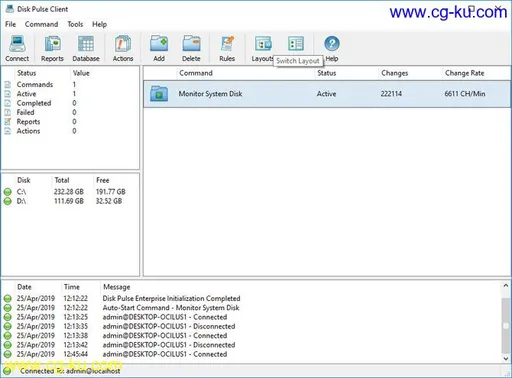The height and width of the screenshot is (378, 512).
Task: Click the Completed status row icon
Action: [8, 103]
